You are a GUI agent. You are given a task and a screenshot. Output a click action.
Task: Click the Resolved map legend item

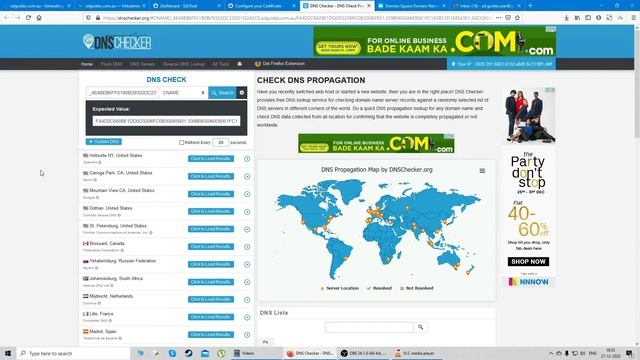379,288
